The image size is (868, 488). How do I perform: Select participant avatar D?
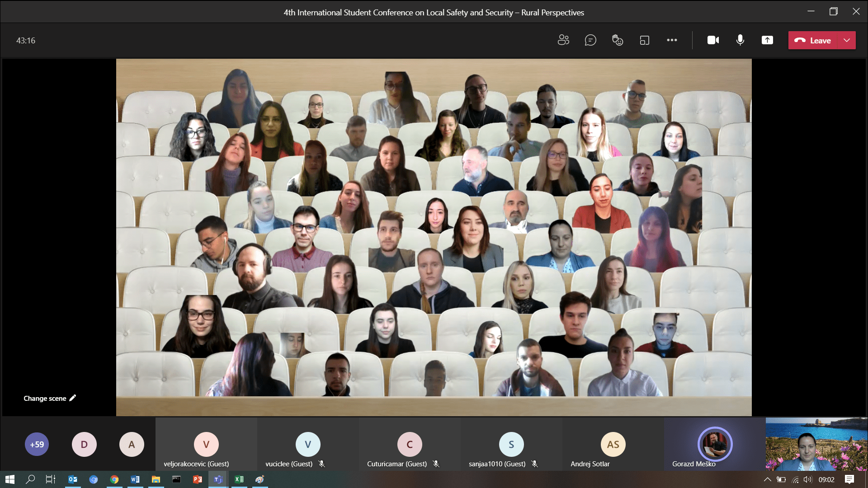pyautogui.click(x=84, y=444)
